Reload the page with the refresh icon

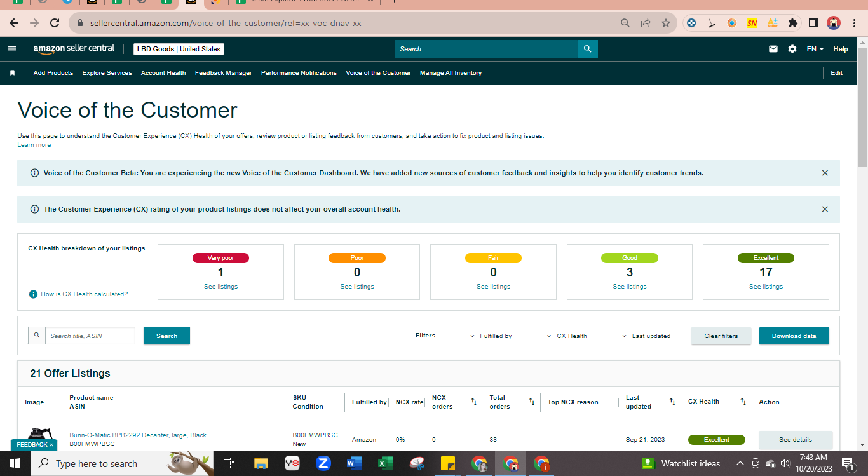[x=55, y=23]
